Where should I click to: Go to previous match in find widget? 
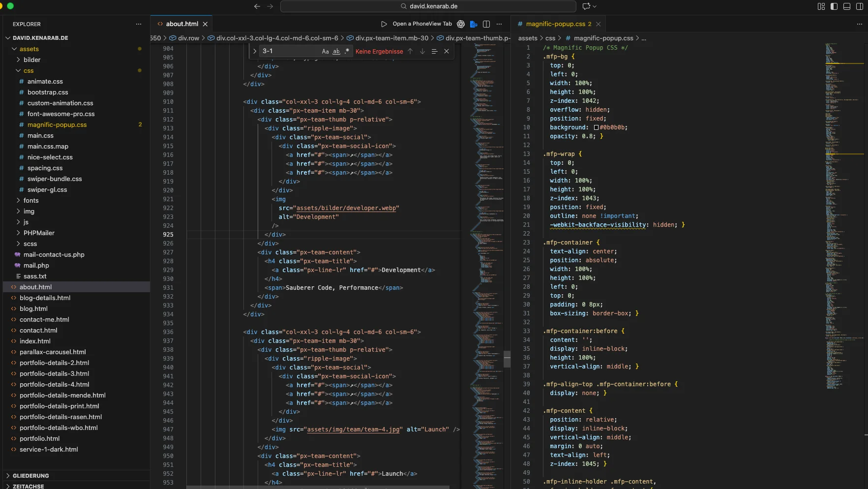pyautogui.click(x=410, y=51)
